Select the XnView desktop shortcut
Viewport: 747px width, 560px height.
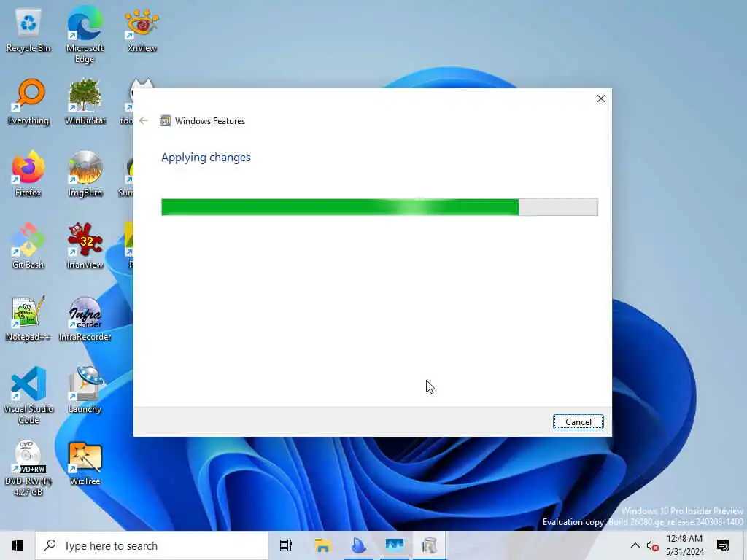pos(142,31)
